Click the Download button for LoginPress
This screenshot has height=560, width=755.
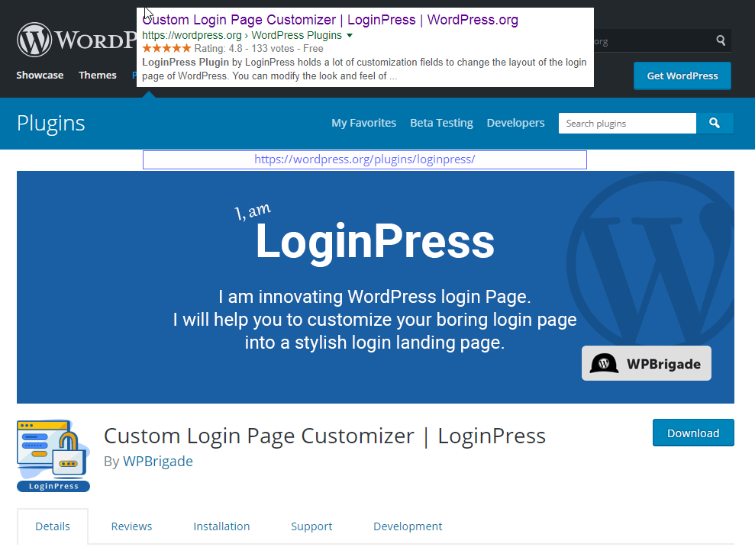tap(692, 433)
